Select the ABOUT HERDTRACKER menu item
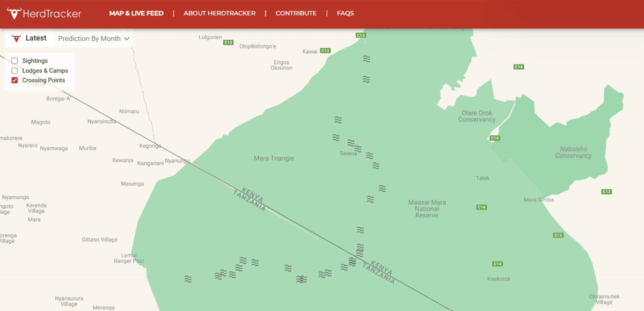Screen dimensions: 644x311 click(x=219, y=13)
